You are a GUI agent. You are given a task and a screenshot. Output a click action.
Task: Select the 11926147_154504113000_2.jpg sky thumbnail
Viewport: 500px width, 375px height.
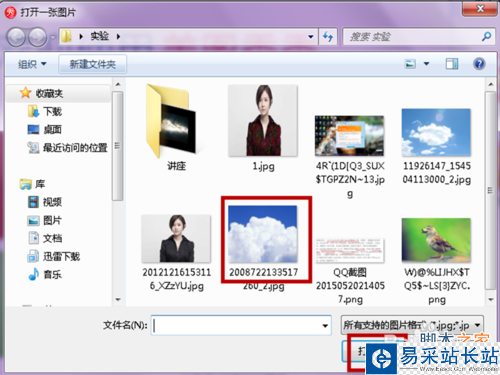pos(436,132)
